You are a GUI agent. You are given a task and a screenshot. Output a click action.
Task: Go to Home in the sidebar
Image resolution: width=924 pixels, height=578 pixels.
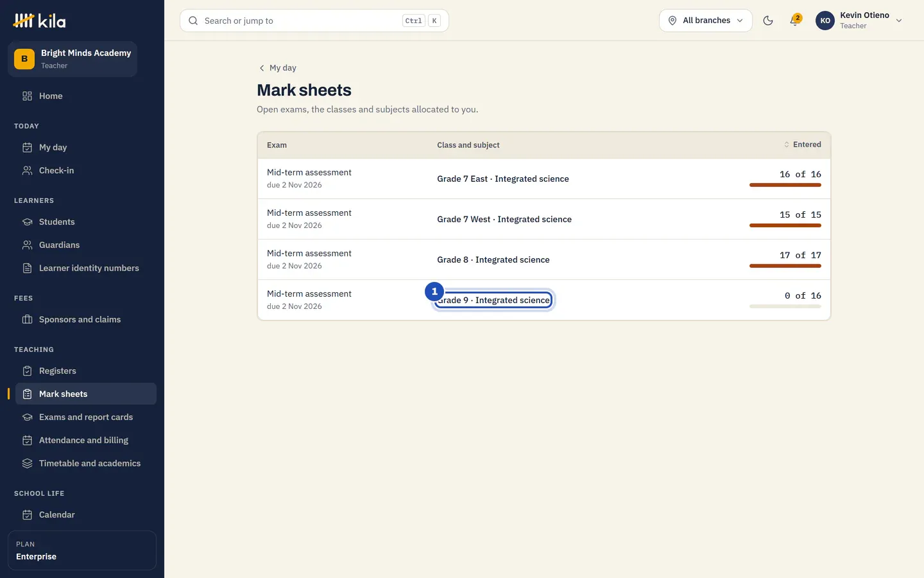click(86, 96)
